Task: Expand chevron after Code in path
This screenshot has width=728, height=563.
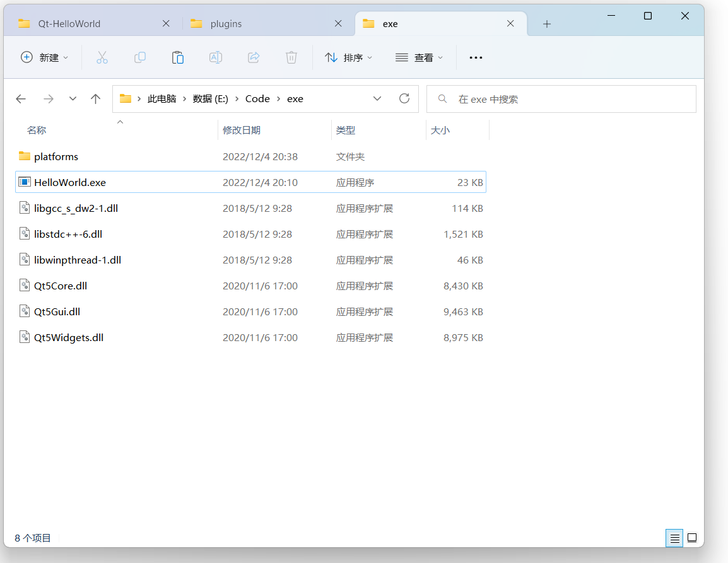Action: (279, 99)
